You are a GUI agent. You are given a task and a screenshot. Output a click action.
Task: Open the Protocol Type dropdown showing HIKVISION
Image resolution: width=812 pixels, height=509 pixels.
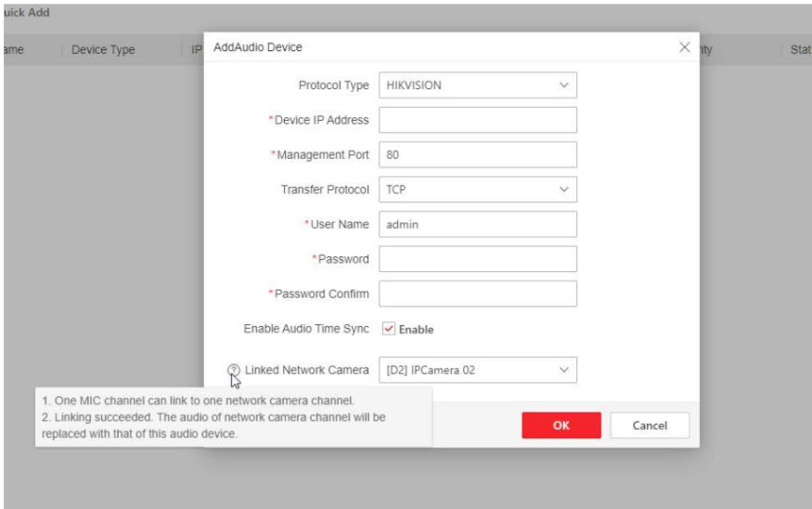click(x=477, y=85)
